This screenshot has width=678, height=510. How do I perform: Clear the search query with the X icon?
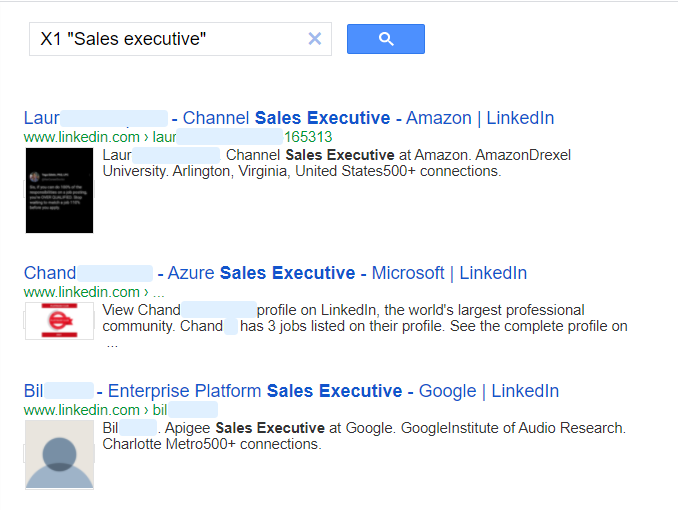tap(314, 39)
